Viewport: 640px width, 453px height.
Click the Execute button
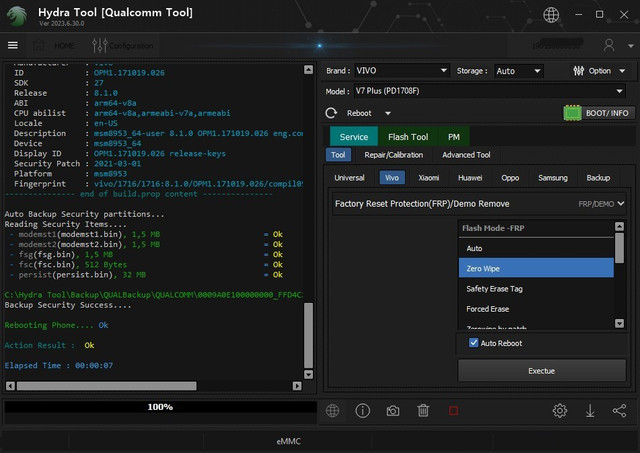coord(542,371)
